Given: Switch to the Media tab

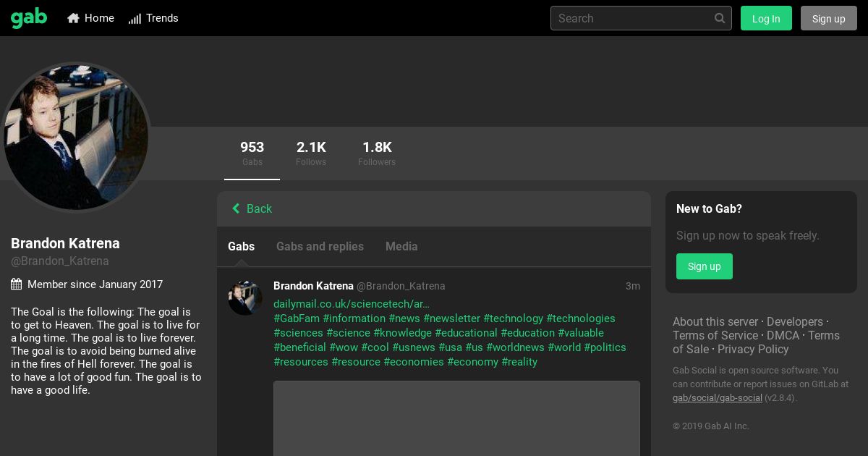Looking at the screenshot, I should click(401, 246).
